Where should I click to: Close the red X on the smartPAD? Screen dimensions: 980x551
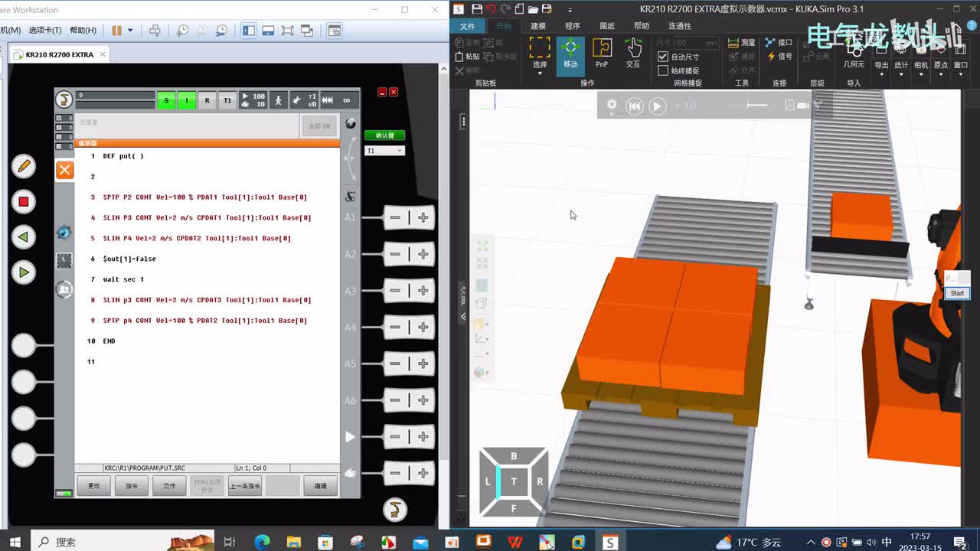(394, 92)
